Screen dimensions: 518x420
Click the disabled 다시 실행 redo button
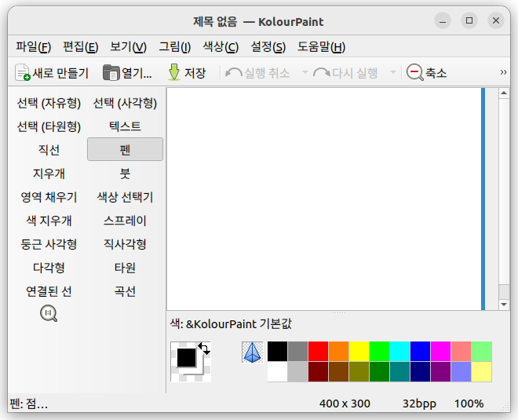[x=345, y=73]
